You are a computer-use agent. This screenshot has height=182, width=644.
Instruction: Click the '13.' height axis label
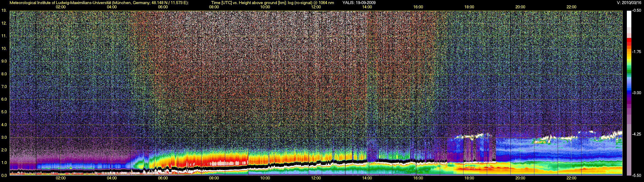(x=4, y=10)
